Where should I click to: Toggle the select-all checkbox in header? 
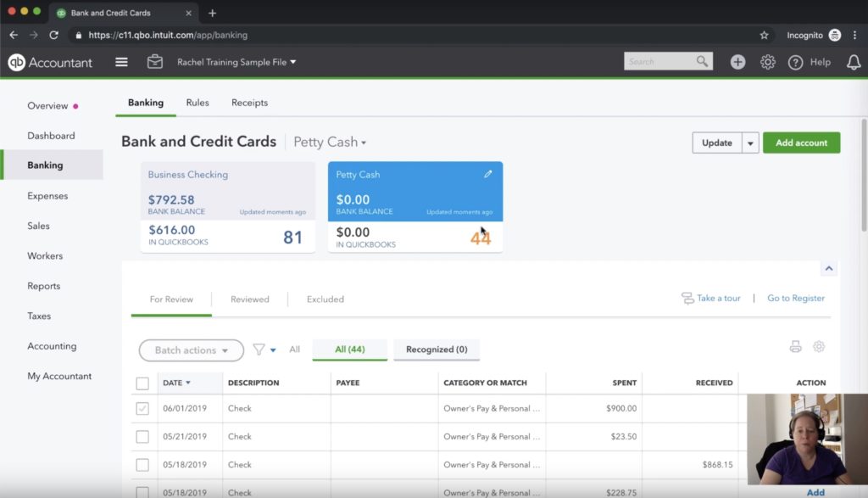click(x=142, y=383)
